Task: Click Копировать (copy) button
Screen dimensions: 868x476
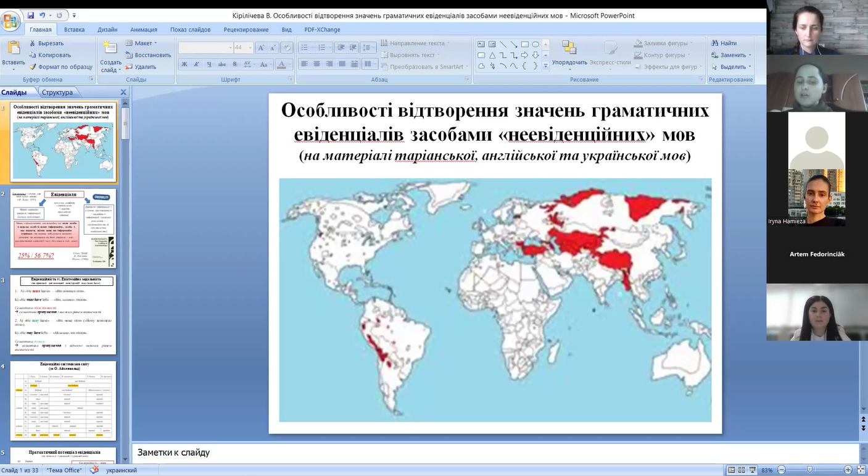Action: (x=50, y=55)
